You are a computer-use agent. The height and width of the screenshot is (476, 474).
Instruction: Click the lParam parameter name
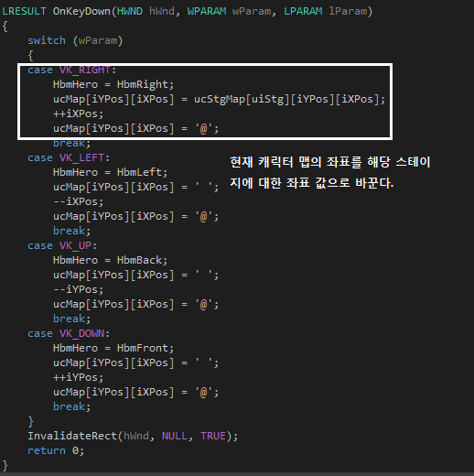click(x=348, y=12)
